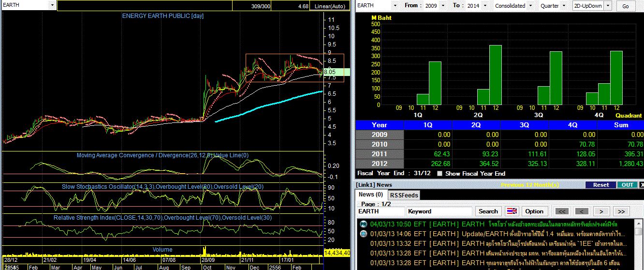
Task: Click the EARTH symbol field in news search
Action: click(381, 211)
